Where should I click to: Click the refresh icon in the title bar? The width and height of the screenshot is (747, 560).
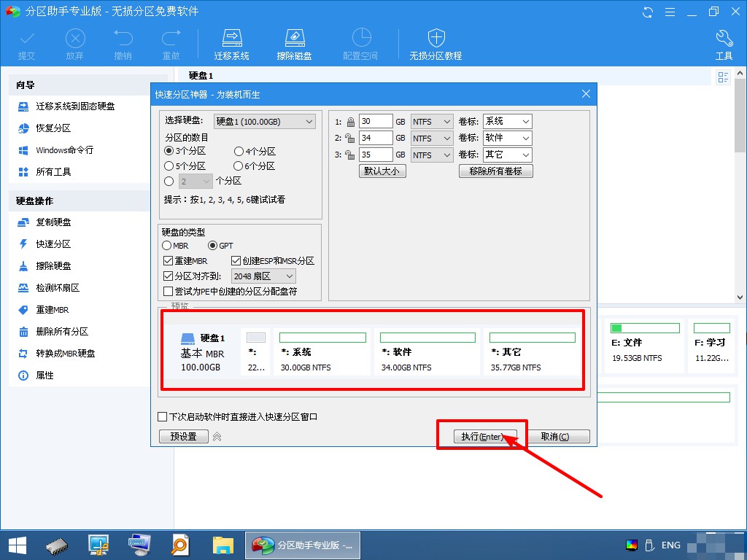pos(648,12)
